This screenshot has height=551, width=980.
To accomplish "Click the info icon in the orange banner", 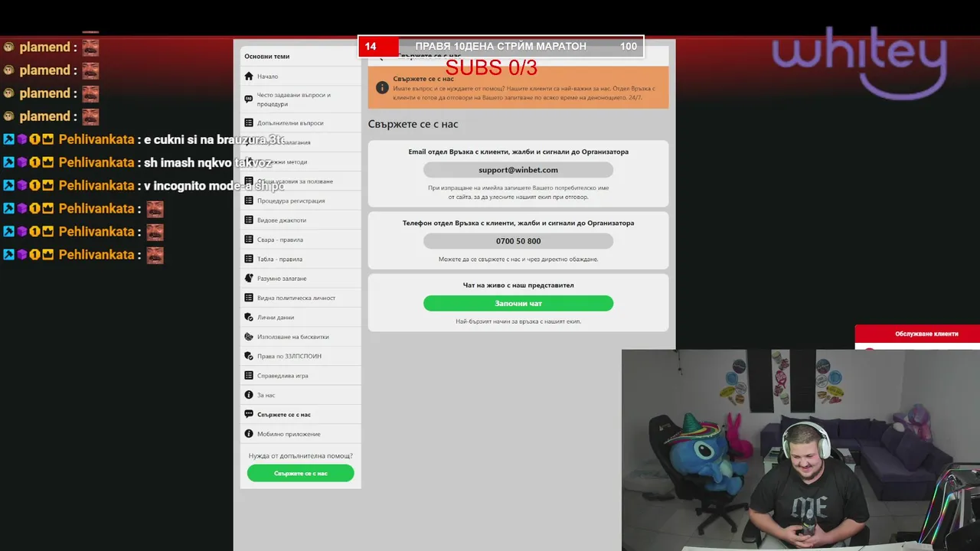I will pos(381,87).
